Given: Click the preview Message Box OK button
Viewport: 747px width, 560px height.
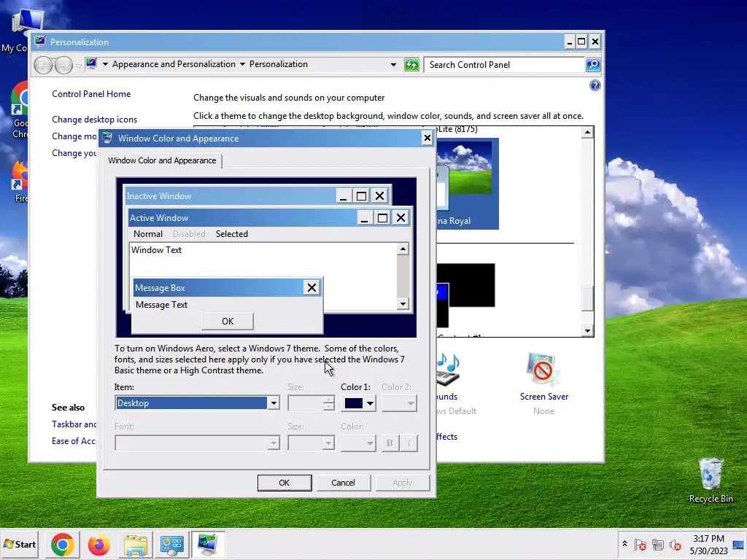Looking at the screenshot, I should (228, 322).
